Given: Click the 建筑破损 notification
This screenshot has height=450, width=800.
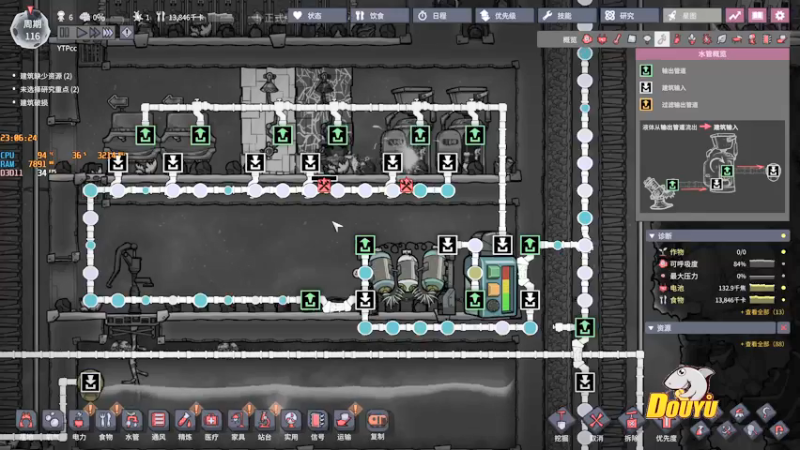Looking at the screenshot, I should pyautogui.click(x=34, y=103).
